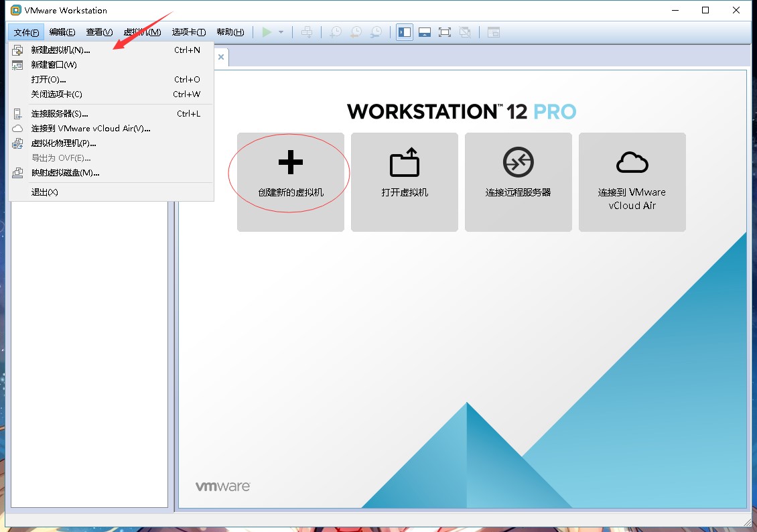Toggle the thumbnail bar view icon

(425, 32)
